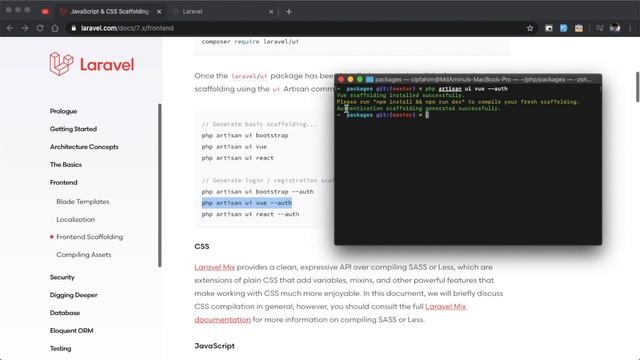Viewport: 640px width, 360px height.
Task: Click the terminal command prompt cursor
Action: pos(427,115)
